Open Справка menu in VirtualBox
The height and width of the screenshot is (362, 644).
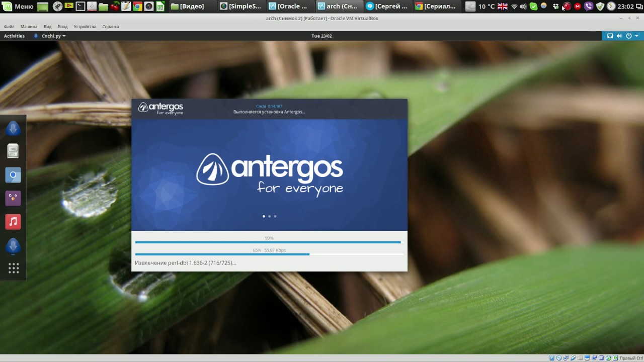click(111, 26)
